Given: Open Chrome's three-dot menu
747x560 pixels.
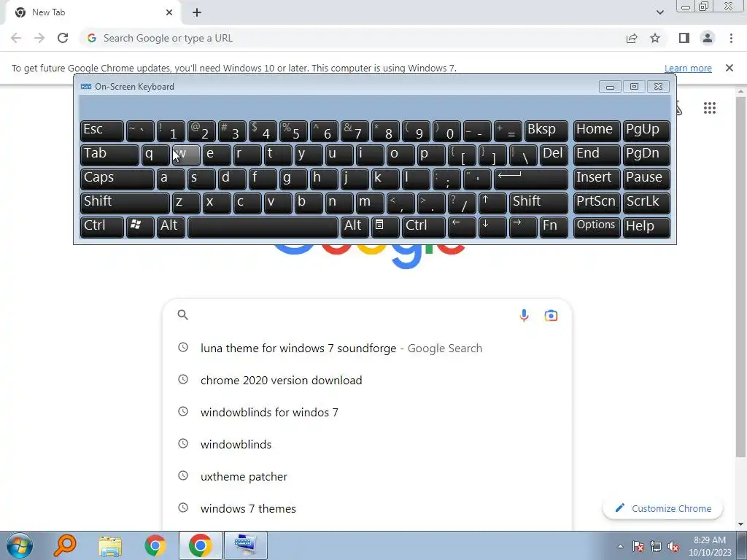Looking at the screenshot, I should (731, 38).
